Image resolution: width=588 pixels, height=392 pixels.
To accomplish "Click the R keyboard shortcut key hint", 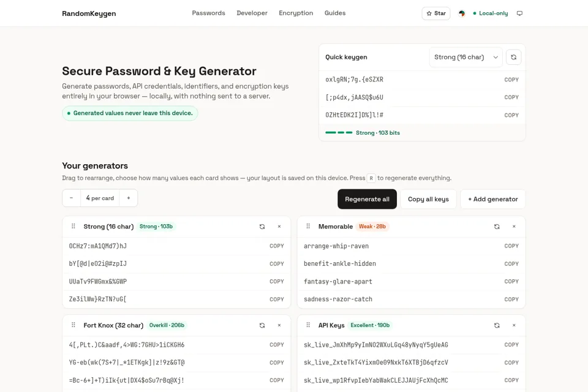I will pos(371,178).
